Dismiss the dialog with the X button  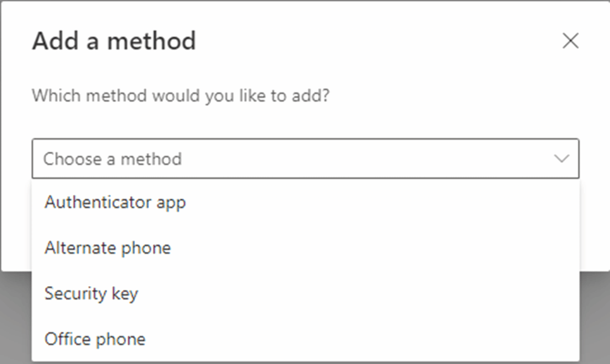[570, 41]
